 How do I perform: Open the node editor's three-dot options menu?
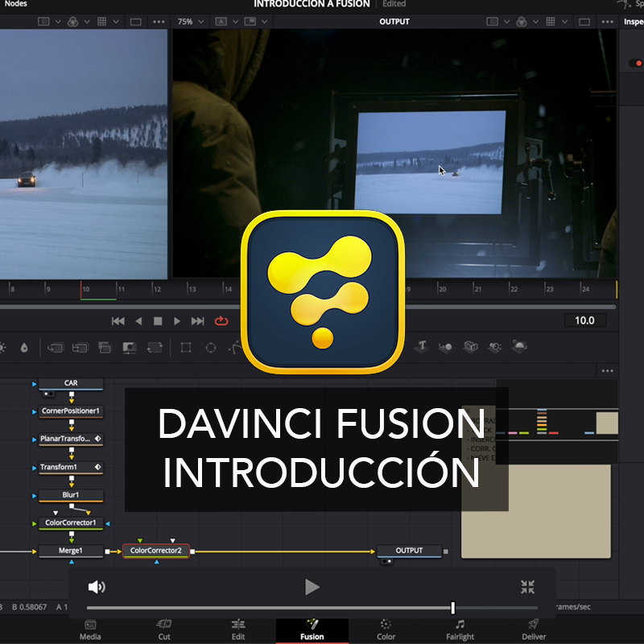point(608,371)
